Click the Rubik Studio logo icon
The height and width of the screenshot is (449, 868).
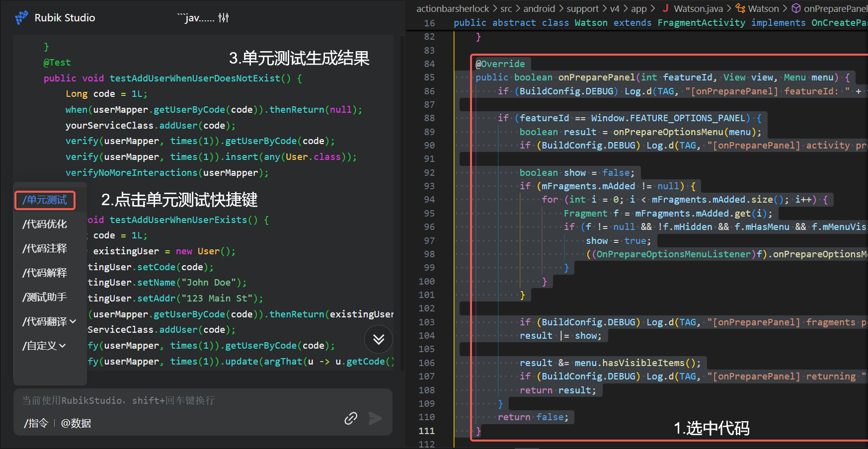pos(21,18)
